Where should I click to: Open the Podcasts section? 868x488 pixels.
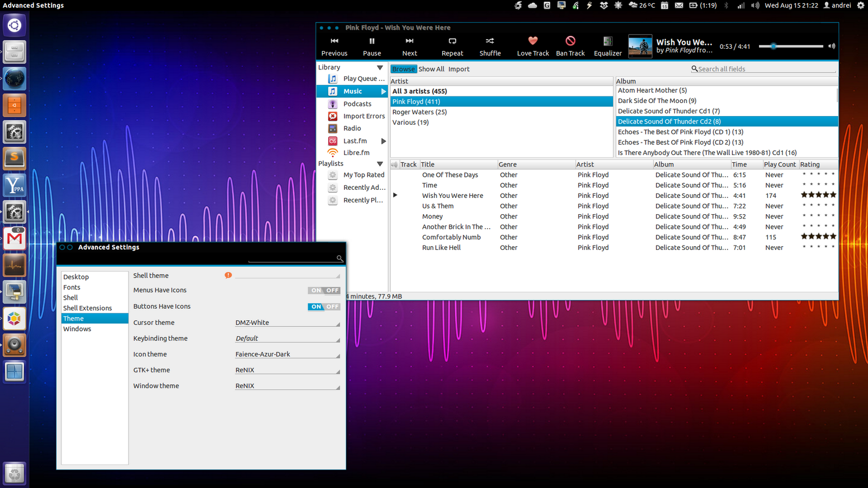click(x=357, y=104)
